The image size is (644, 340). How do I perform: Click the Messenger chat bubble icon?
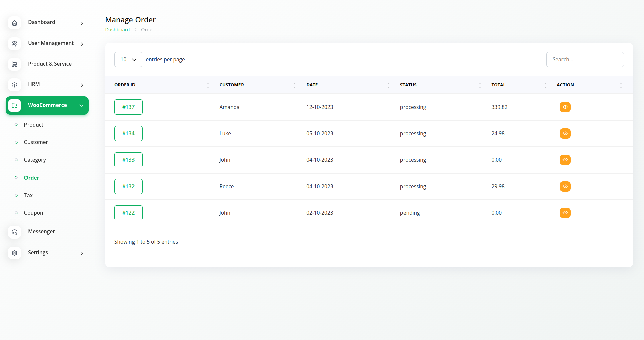14,232
